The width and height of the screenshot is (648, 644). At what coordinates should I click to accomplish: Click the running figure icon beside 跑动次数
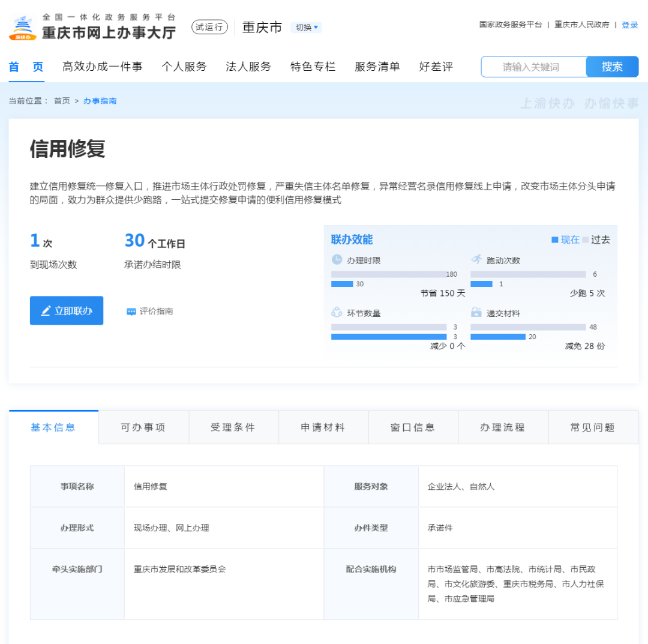click(476, 260)
